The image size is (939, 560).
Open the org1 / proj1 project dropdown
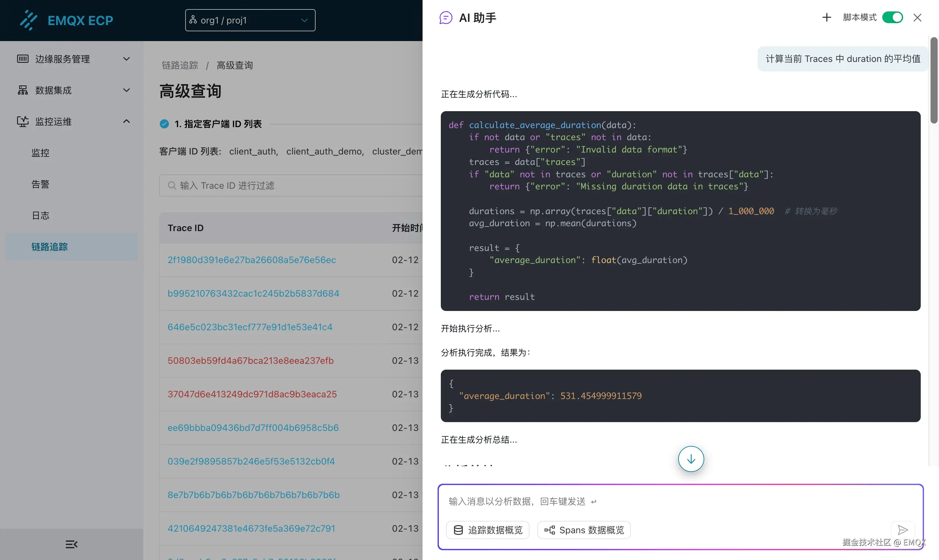pos(250,20)
